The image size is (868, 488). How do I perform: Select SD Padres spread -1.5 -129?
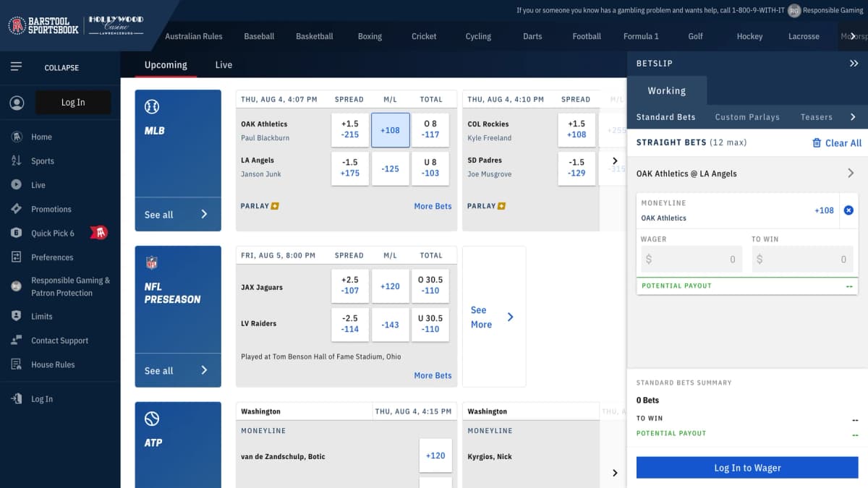point(576,168)
